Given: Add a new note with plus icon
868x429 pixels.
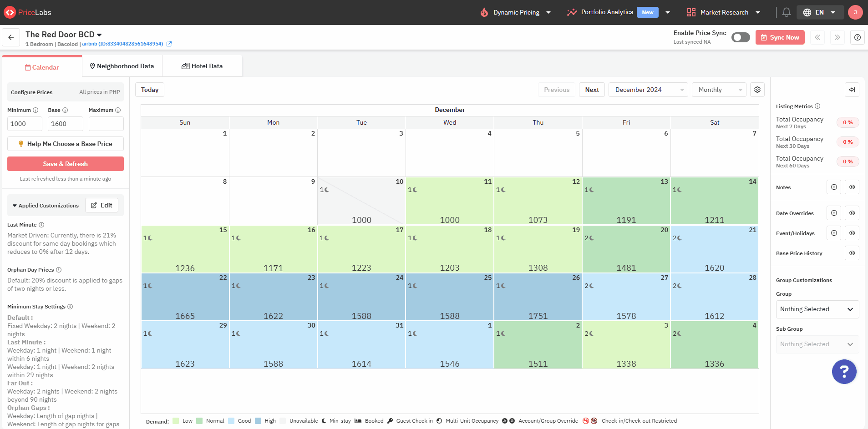Looking at the screenshot, I should 834,187.
